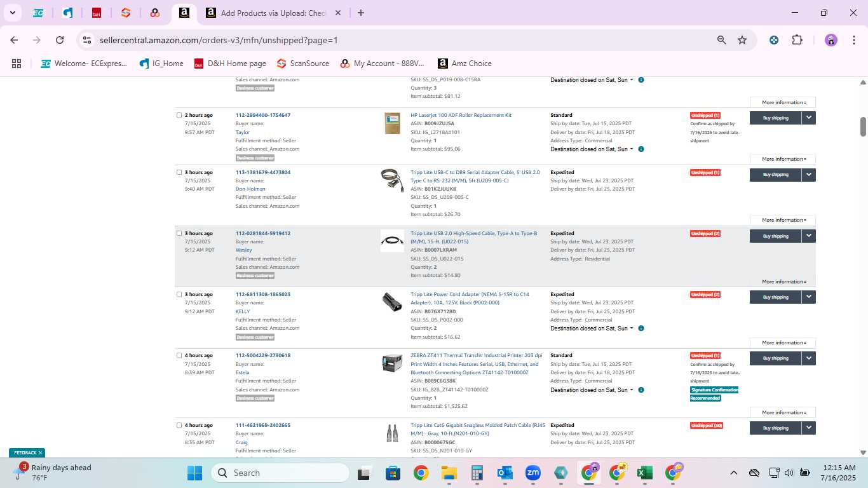Select checkbox for order 112-0281844-5919412
This screenshot has width=868, height=488.
pyautogui.click(x=179, y=233)
